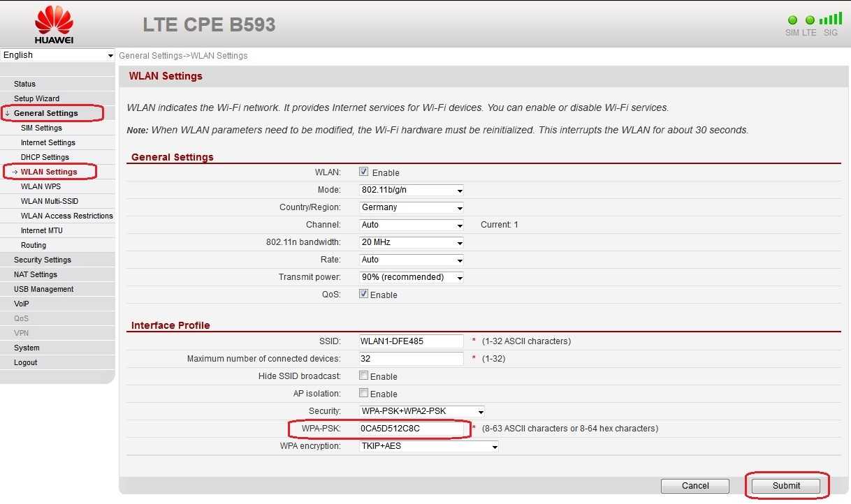Open WLAN WPS in sidebar
Viewport: 851px width, 504px height.
coord(41,186)
